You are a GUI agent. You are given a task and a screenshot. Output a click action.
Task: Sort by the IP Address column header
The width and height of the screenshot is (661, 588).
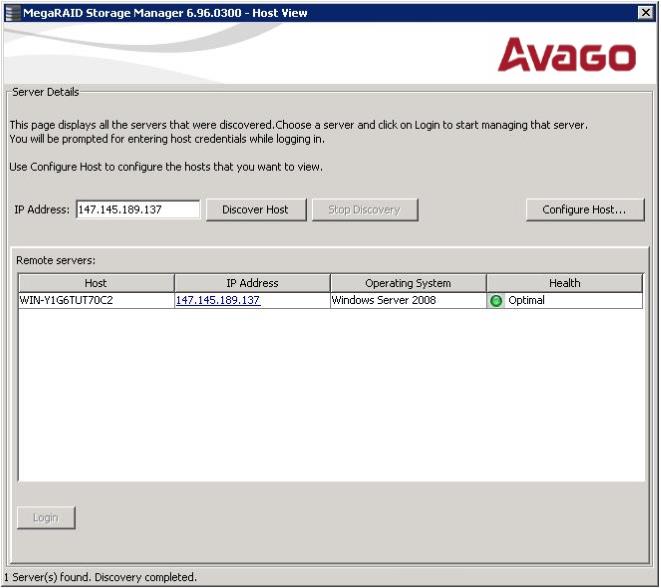252,283
